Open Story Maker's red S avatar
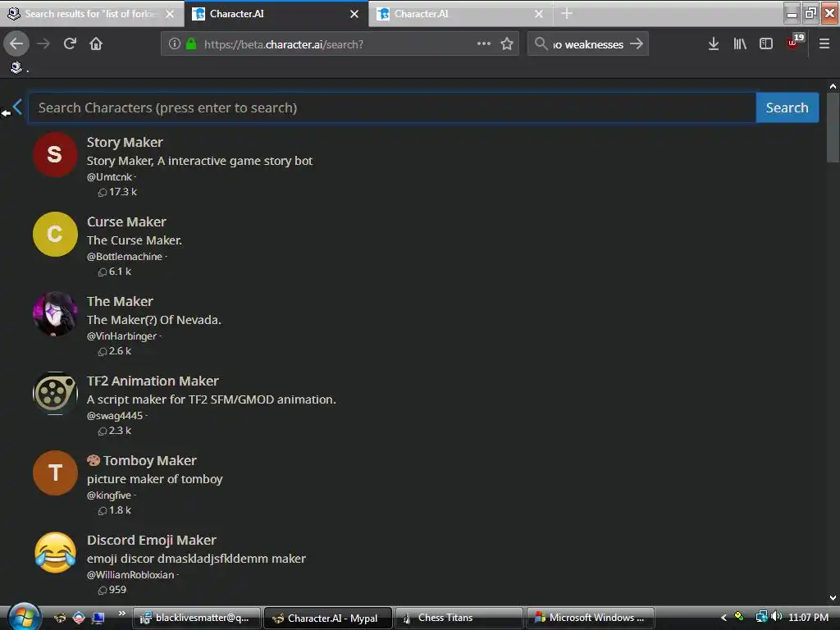Screen dimensions: 840x630 (x=55, y=154)
